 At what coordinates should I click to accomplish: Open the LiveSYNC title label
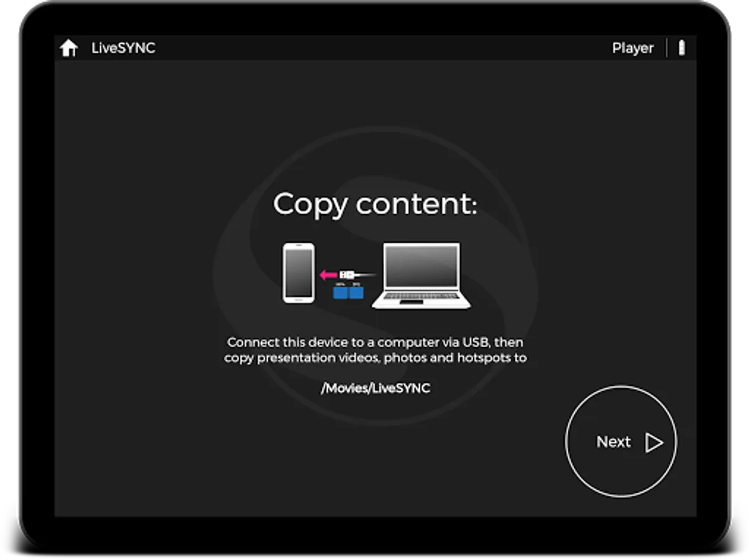tap(123, 48)
